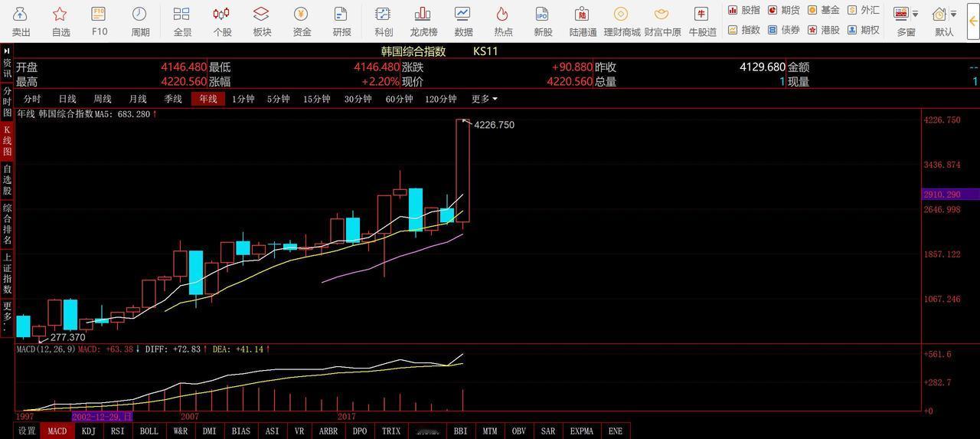Open the 卖出 (sell) toolbar icon

(21, 21)
